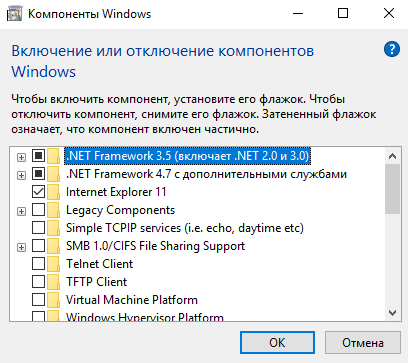The image size is (408, 363).
Task: Click the scrollbar down arrow in features list
Action: pyautogui.click(x=392, y=313)
